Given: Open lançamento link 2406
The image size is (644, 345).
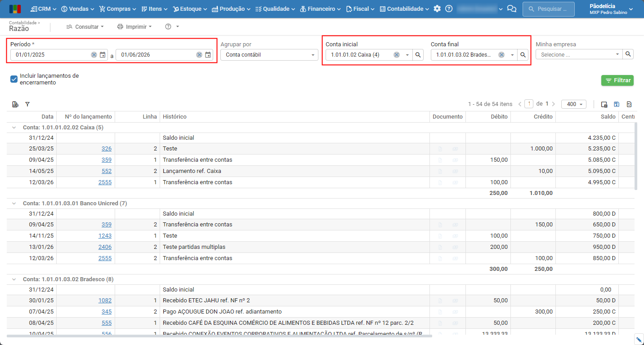Looking at the screenshot, I should pyautogui.click(x=105, y=247).
